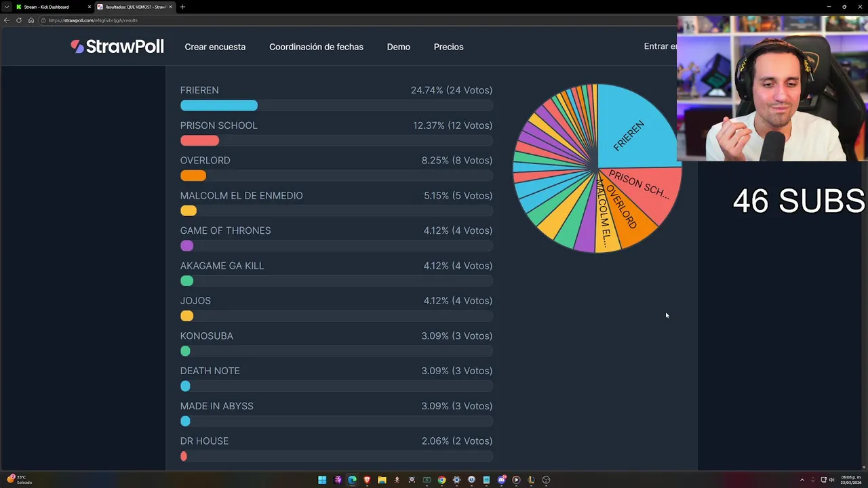Open the Crear encuesta menu item
The width and height of the screenshot is (868, 488).
pyautogui.click(x=215, y=47)
